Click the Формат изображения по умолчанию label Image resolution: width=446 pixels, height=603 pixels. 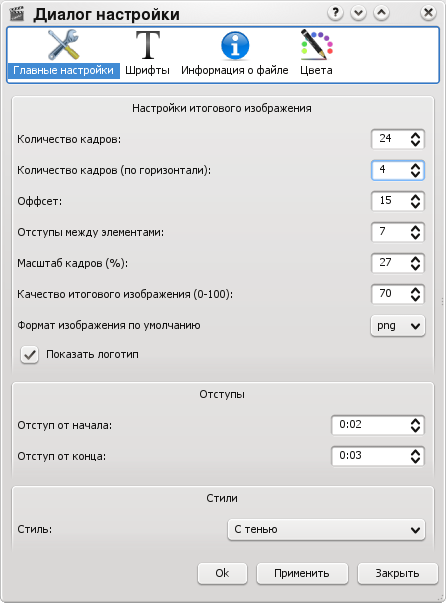109,325
